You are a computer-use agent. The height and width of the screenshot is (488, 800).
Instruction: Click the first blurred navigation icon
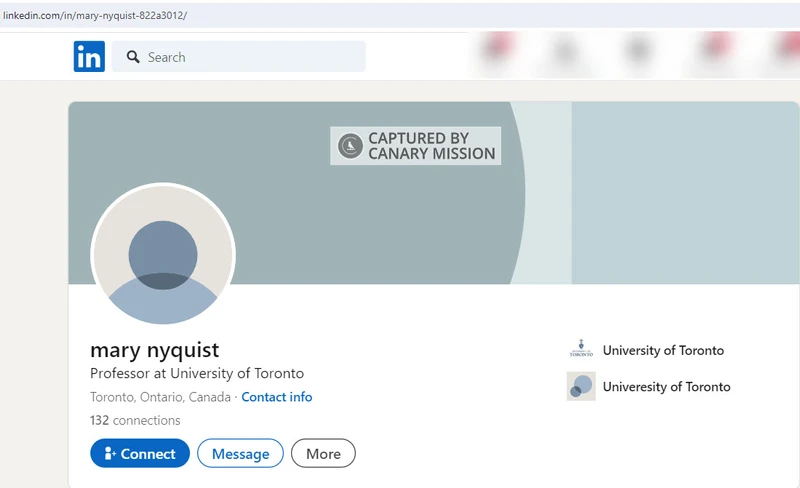pos(495,51)
